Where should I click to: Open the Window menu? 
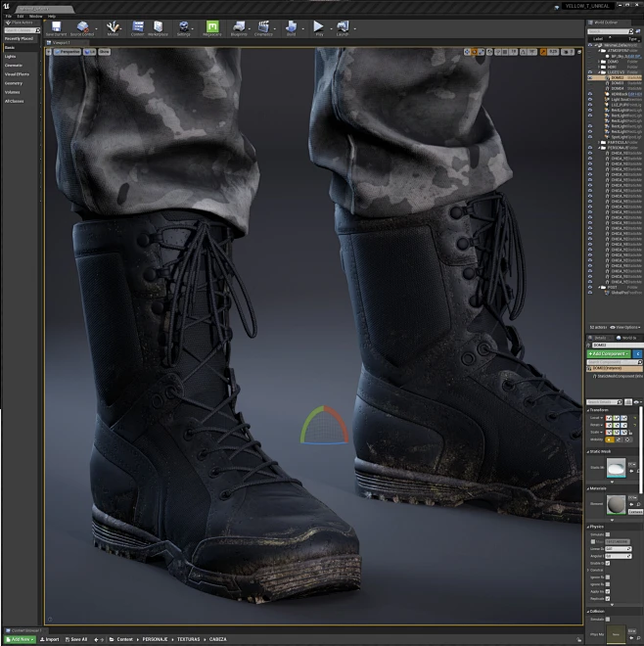click(35, 17)
